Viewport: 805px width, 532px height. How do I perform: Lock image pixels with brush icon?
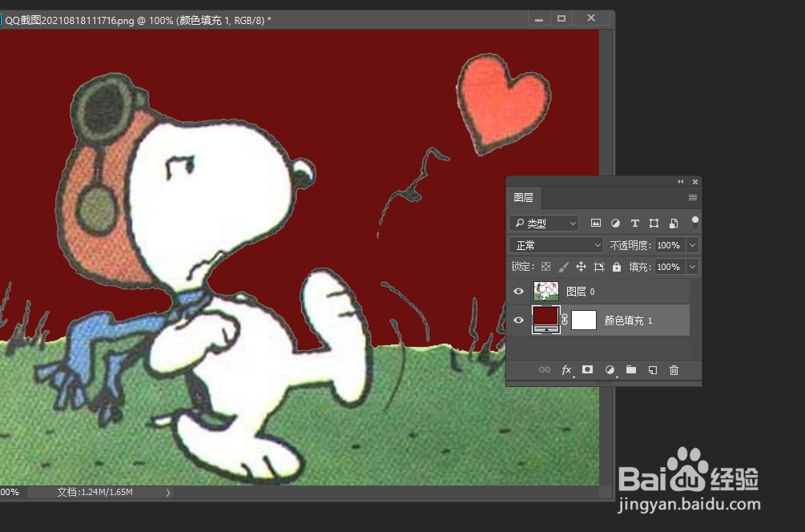point(563,267)
